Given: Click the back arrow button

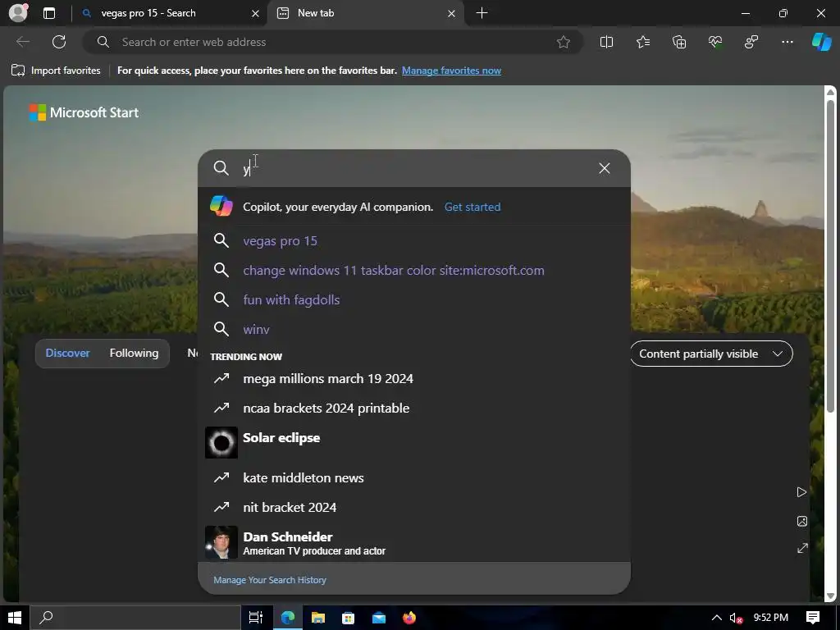Looking at the screenshot, I should click(22, 42).
